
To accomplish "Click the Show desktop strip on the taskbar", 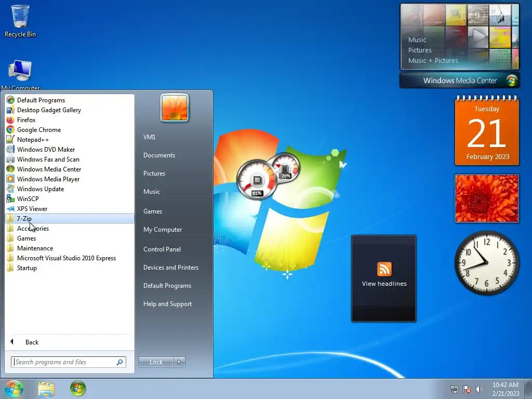I will coord(528,389).
